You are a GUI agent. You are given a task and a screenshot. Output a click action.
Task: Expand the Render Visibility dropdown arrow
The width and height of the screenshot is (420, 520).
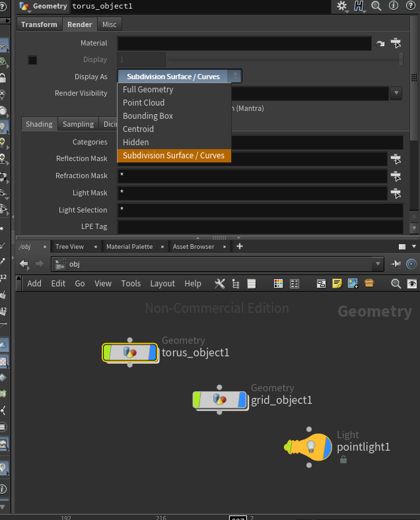tap(396, 93)
